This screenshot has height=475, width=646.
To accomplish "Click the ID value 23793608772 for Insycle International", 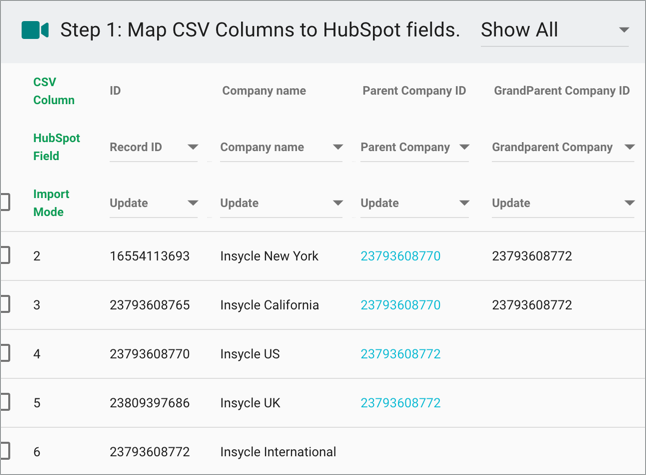I will tap(150, 452).
